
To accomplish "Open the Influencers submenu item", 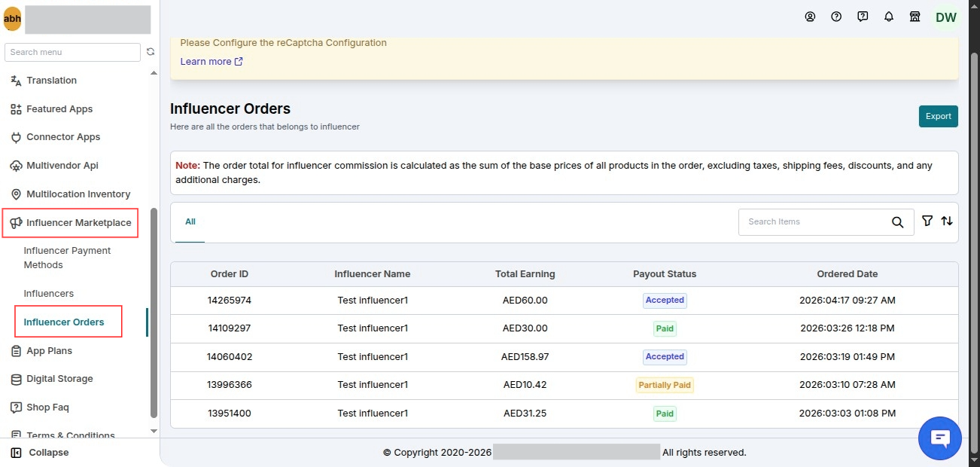I will [49, 294].
